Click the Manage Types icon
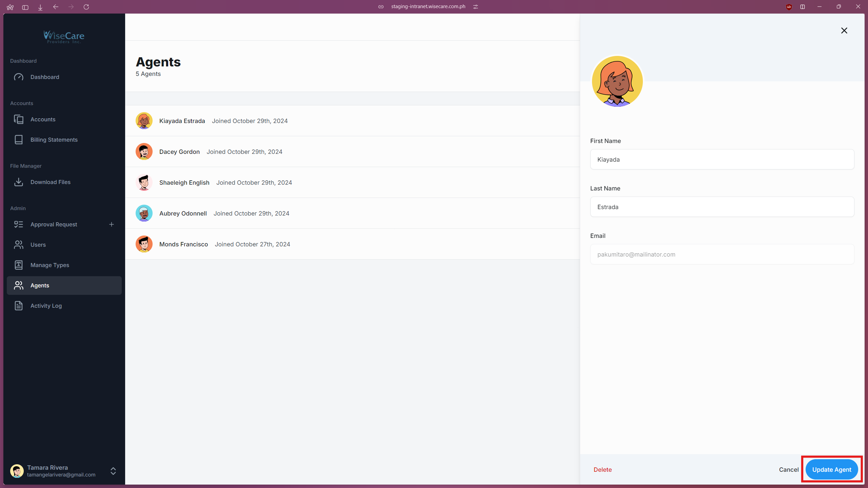868x488 pixels. [19, 265]
